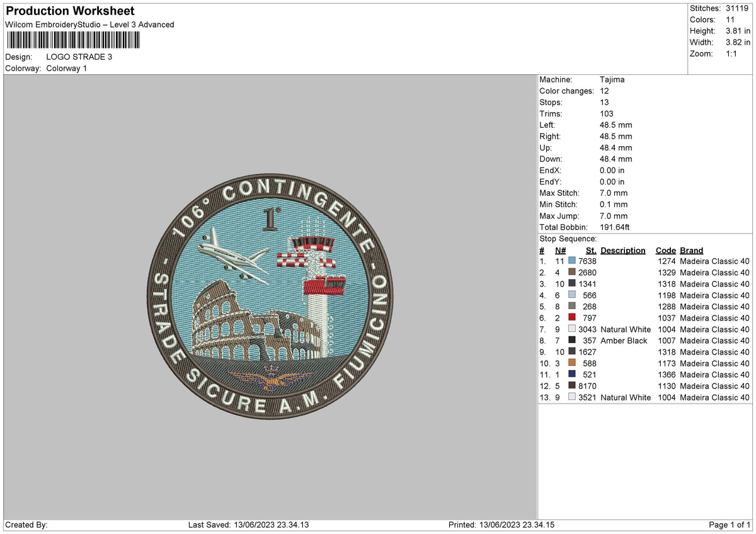This screenshot has height=534, width=756.
Task: Click the 'Stop Sequence:' label
Action: tap(568, 239)
